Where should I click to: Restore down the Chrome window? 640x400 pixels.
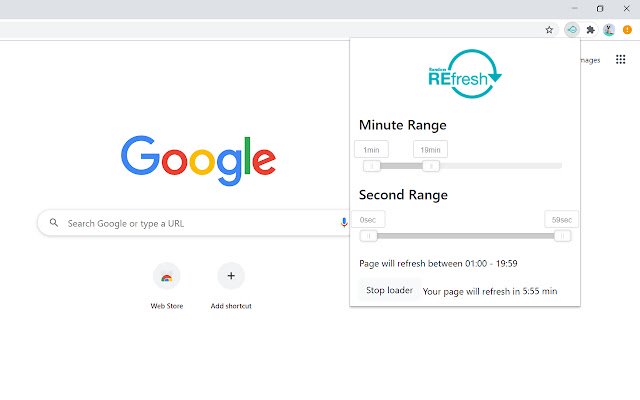(x=600, y=9)
